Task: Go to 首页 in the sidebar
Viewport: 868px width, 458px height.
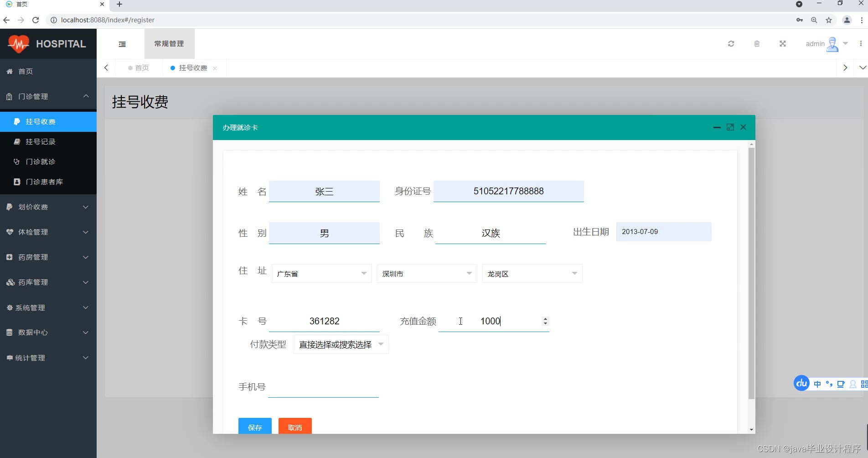Action: tap(48, 71)
